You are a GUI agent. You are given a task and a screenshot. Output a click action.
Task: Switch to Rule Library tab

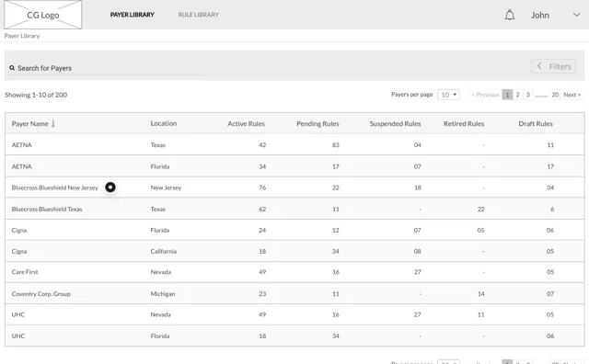pos(199,15)
